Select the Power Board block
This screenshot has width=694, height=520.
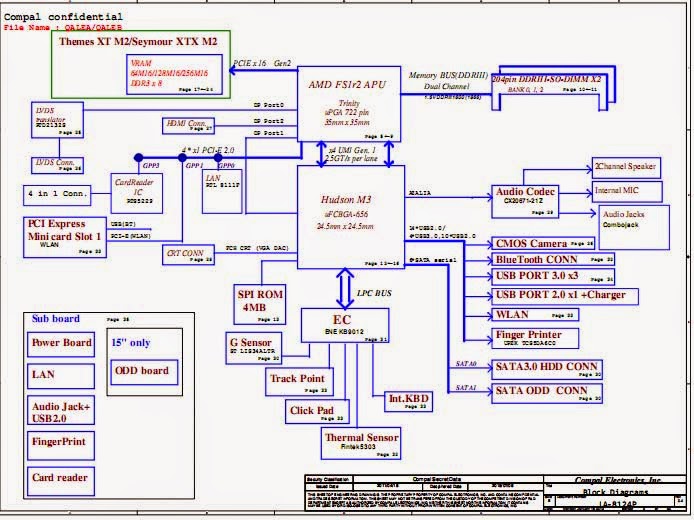(x=61, y=344)
